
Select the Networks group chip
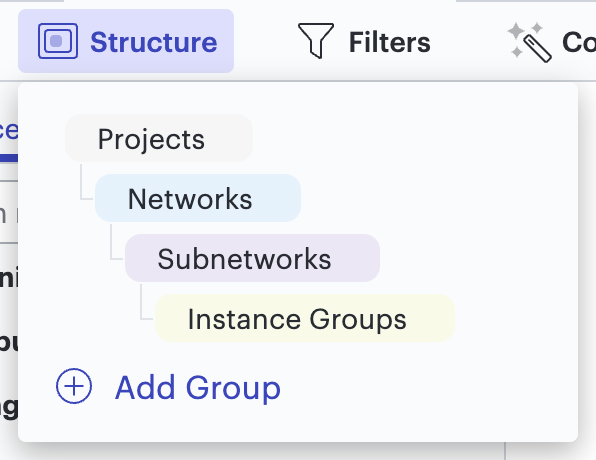pyautogui.click(x=198, y=198)
